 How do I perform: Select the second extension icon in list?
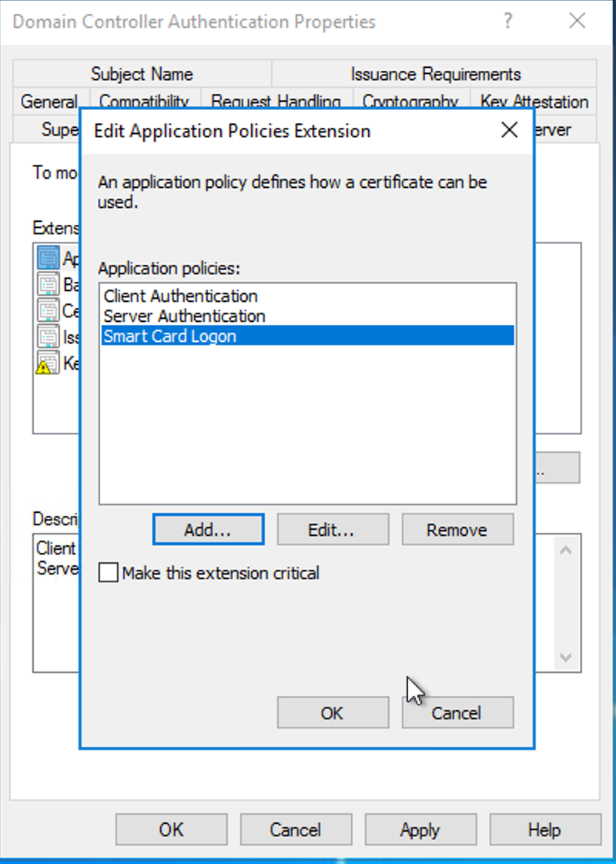[x=49, y=284]
